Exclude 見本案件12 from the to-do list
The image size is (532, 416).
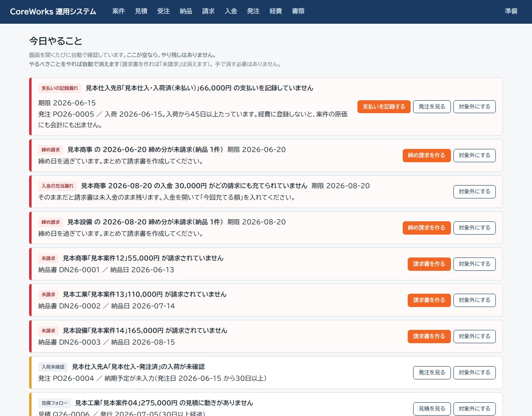coord(475,264)
